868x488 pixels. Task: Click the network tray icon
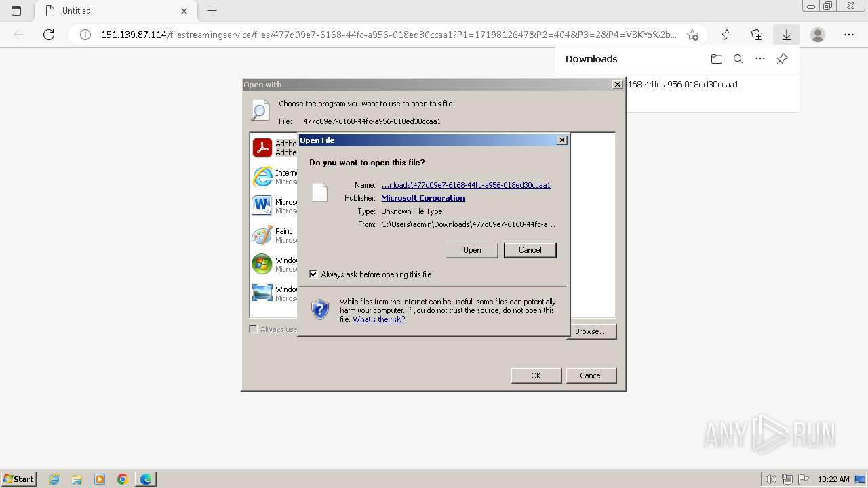click(787, 479)
